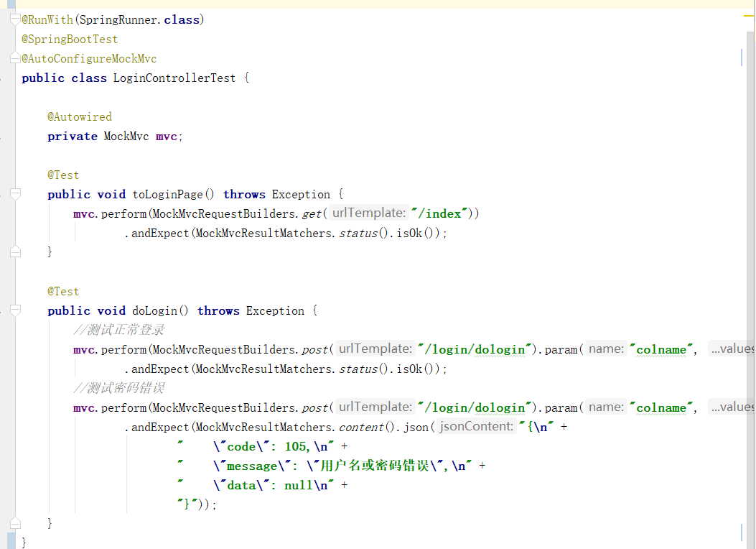756x549 pixels.
Task: Click yellow warning stripe mark in error stripe
Action: point(748,14)
